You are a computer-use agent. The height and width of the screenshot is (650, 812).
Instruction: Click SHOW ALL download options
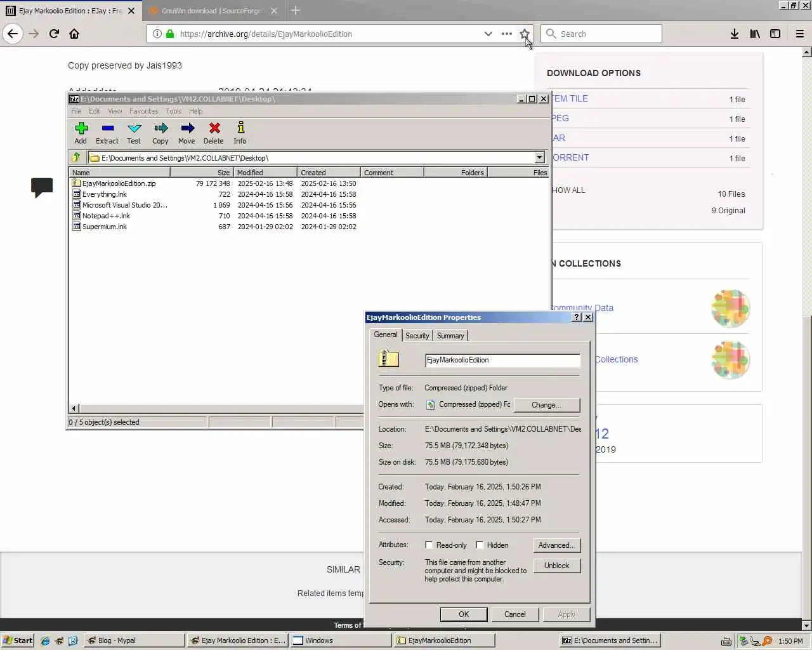(568, 190)
